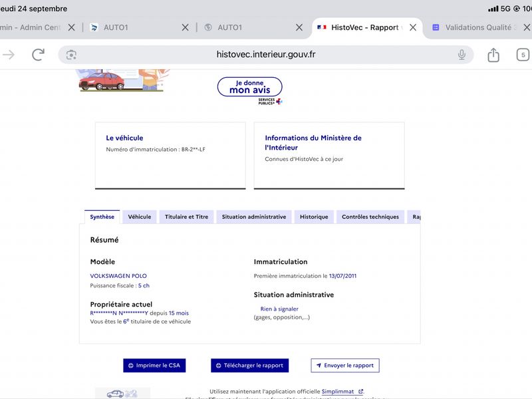Switch to the Validations Qualité browser tab

click(475, 27)
